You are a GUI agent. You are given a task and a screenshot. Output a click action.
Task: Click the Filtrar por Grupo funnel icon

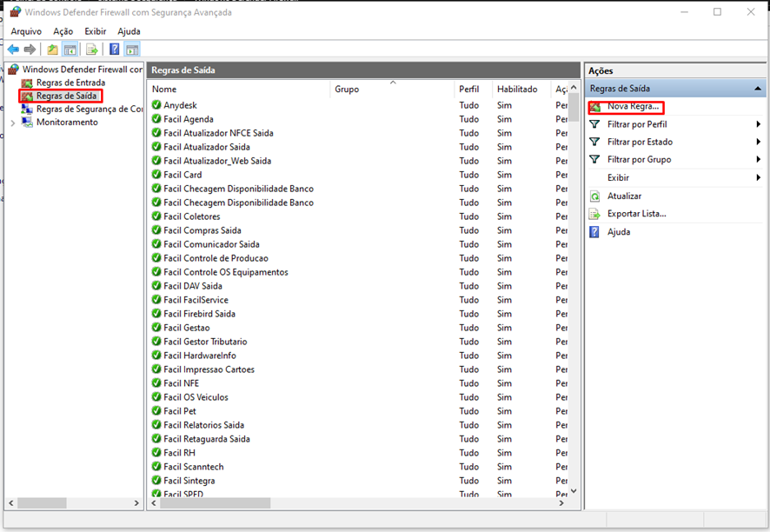594,159
